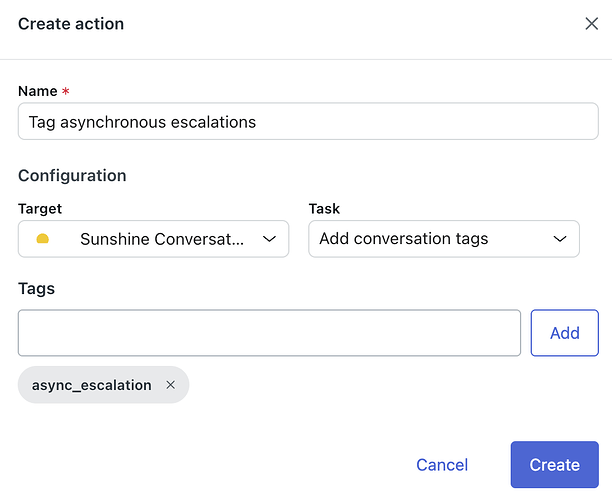Click the Configuration heading

pos(72,176)
